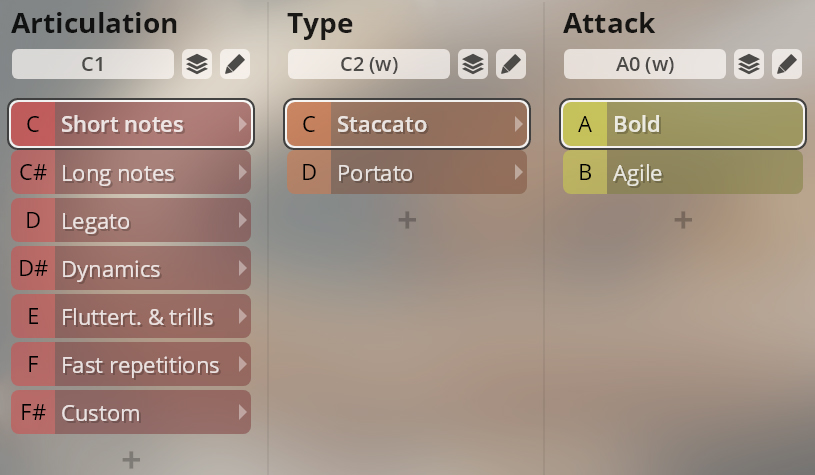Activate the Bold attack slot
This screenshot has width=815, height=475.
point(683,124)
